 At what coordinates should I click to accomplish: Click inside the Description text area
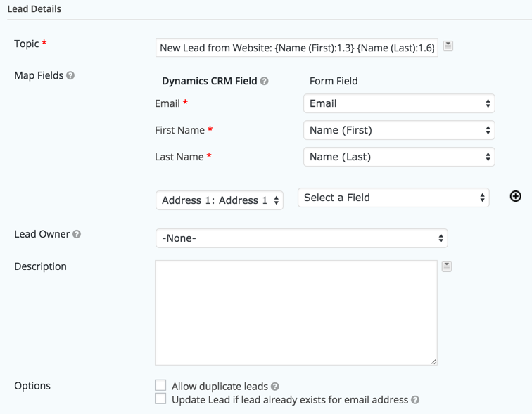tap(296, 312)
